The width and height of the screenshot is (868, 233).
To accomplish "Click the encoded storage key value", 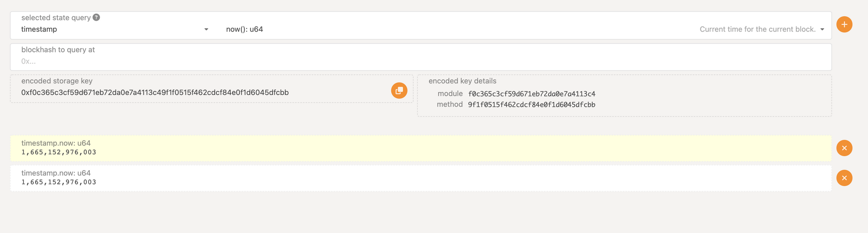I will point(155,92).
